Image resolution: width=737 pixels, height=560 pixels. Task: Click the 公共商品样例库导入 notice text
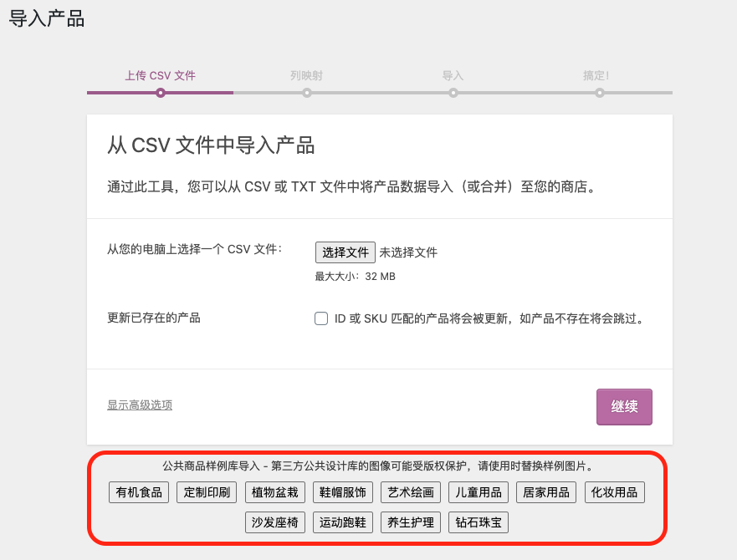pyautogui.click(x=378, y=466)
